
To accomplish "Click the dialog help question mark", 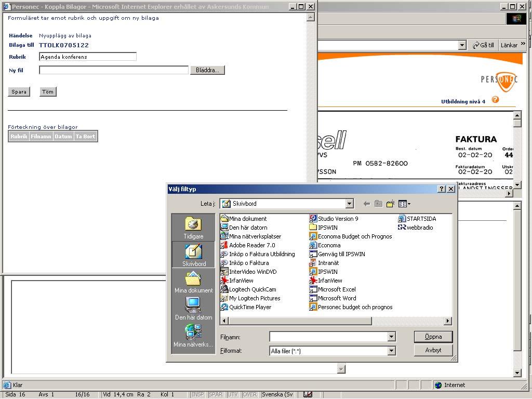I will (442, 189).
